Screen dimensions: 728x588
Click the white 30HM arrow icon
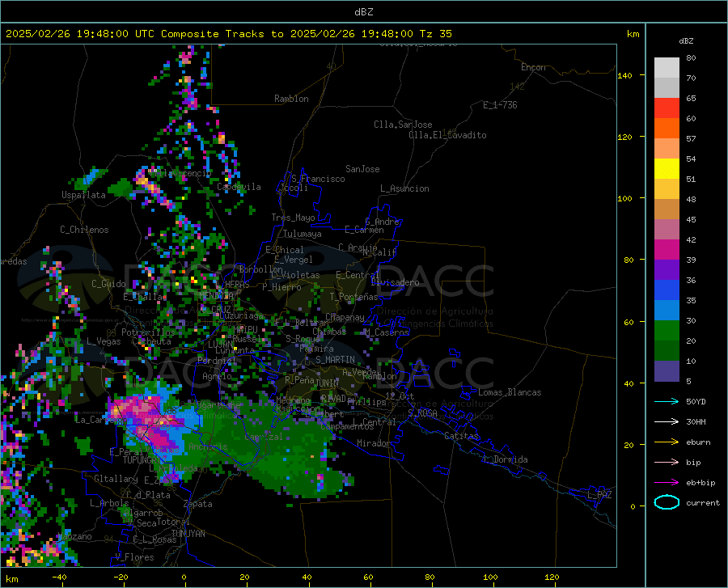pos(667,422)
